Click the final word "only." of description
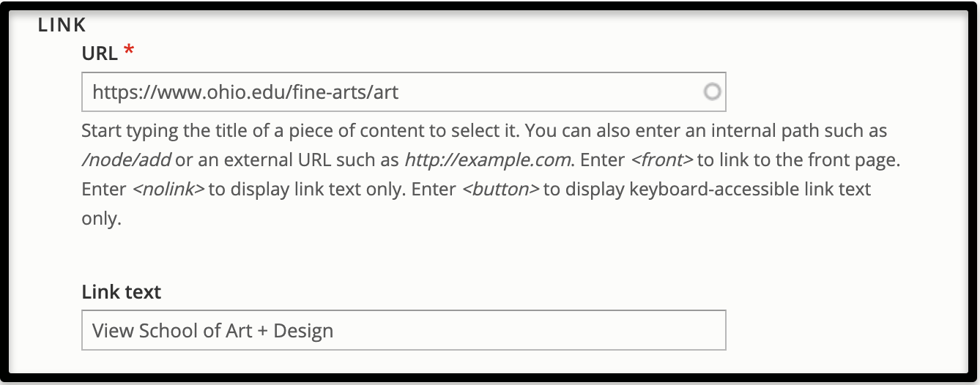Image resolution: width=980 pixels, height=385 pixels. (101, 219)
